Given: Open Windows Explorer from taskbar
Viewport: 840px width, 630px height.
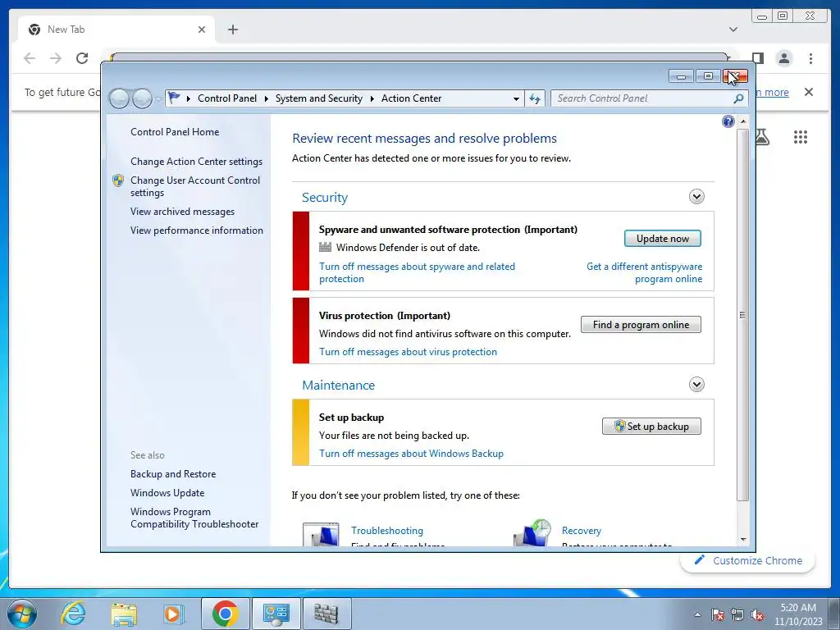Looking at the screenshot, I should click(x=124, y=614).
